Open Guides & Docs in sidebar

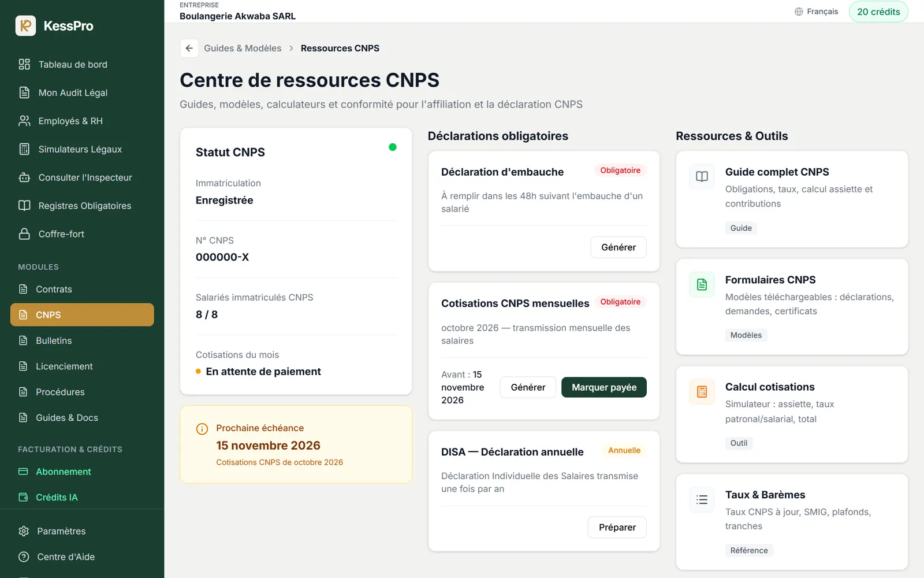82,418
